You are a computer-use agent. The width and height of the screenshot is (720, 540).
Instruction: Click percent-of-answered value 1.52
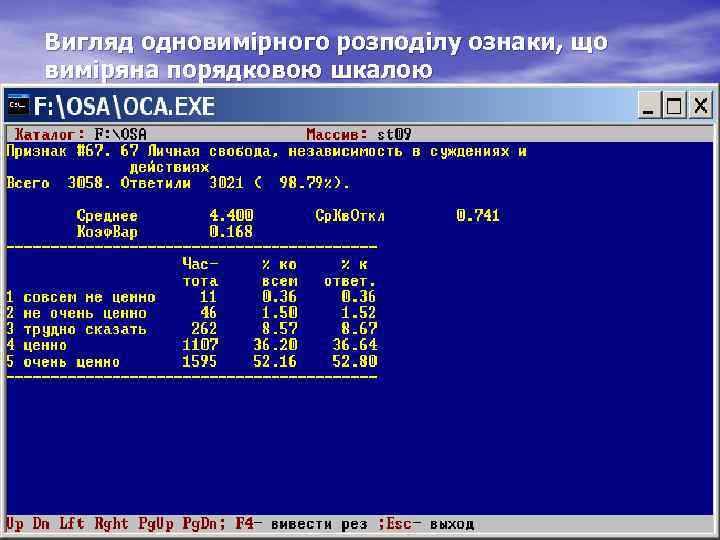coord(359,313)
